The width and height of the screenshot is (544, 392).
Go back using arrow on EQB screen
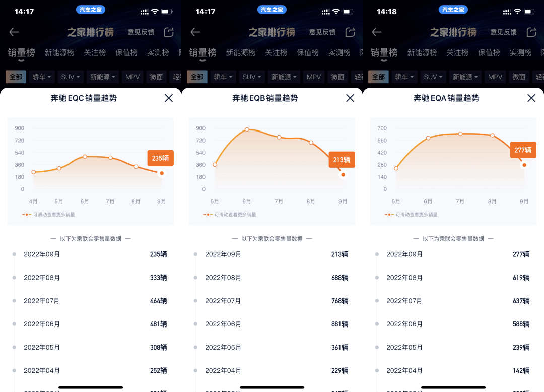pos(195,32)
